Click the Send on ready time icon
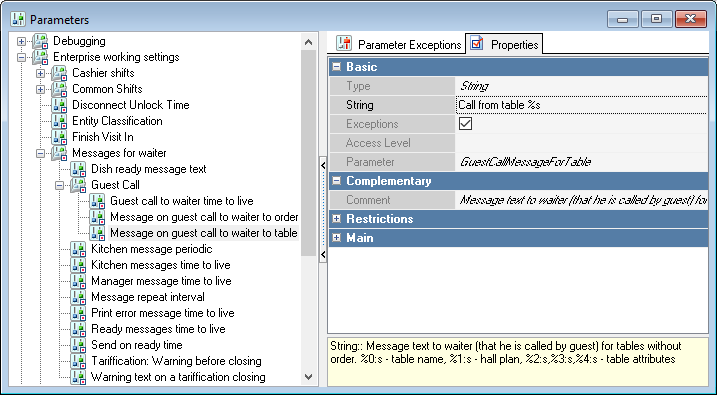717x395 pixels. coord(78,345)
